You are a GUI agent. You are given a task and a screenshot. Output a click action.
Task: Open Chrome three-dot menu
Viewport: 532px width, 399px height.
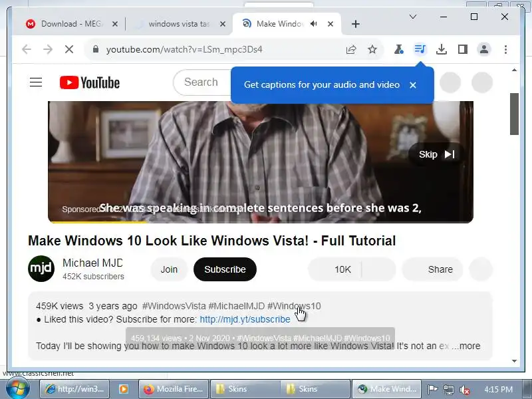(x=505, y=49)
